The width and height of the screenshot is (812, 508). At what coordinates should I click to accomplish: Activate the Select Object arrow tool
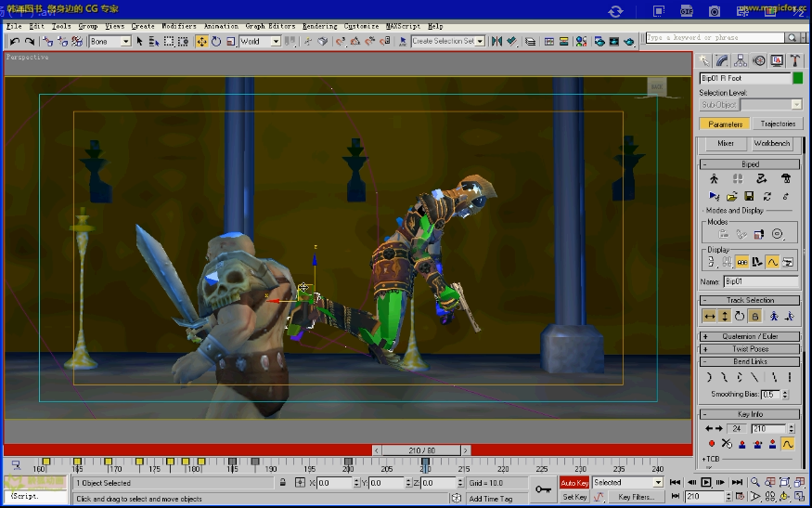click(x=139, y=42)
